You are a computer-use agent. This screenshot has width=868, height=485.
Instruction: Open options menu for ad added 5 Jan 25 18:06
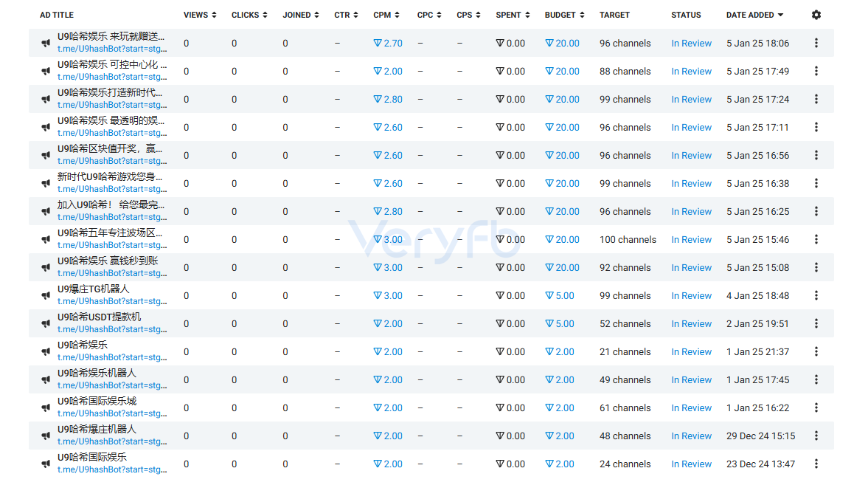(x=816, y=44)
